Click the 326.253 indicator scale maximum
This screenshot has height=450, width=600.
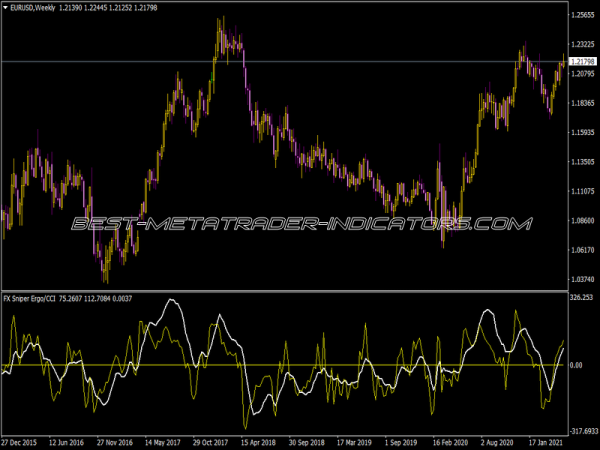click(580, 298)
